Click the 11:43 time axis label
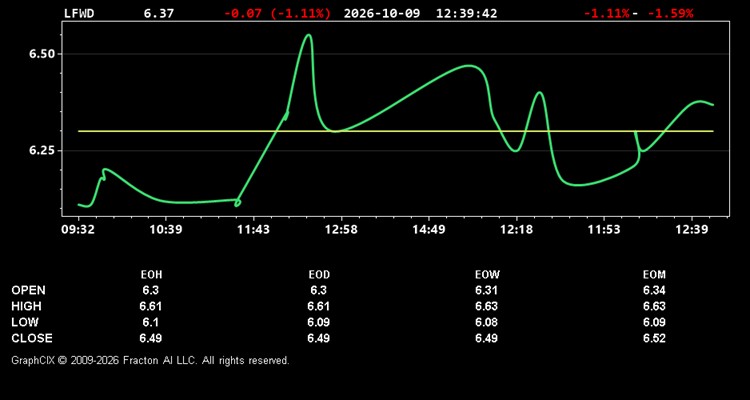Screen dimensions: 750x400 click(x=253, y=230)
